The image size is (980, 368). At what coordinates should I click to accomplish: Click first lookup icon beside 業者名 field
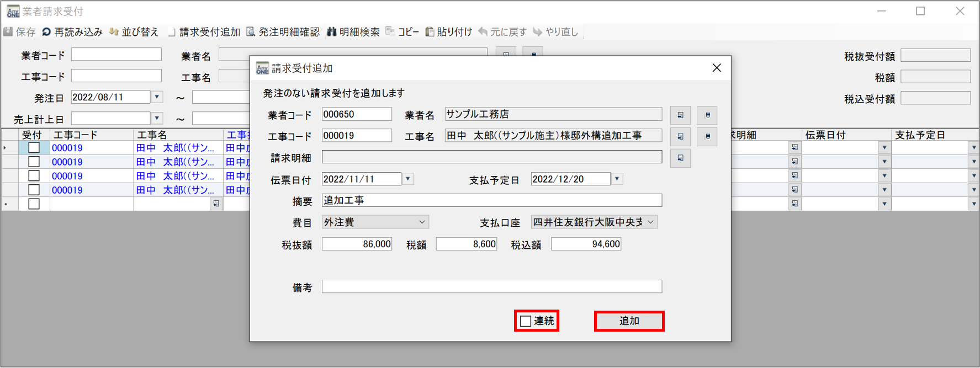680,115
